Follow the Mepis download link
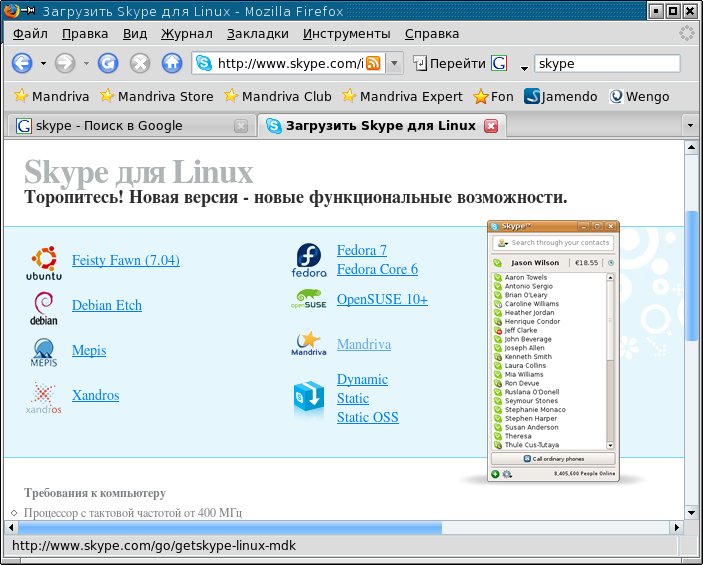 pos(89,350)
